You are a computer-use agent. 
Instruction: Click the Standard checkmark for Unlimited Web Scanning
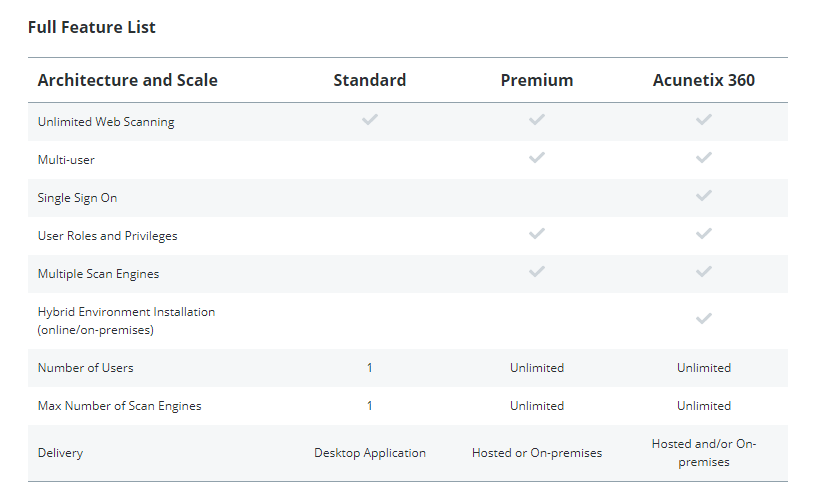point(369,119)
